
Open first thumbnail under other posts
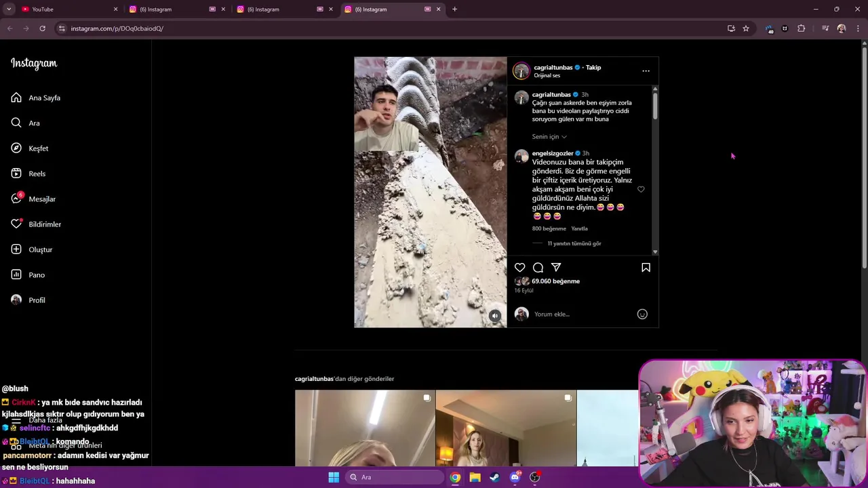[365, 428]
